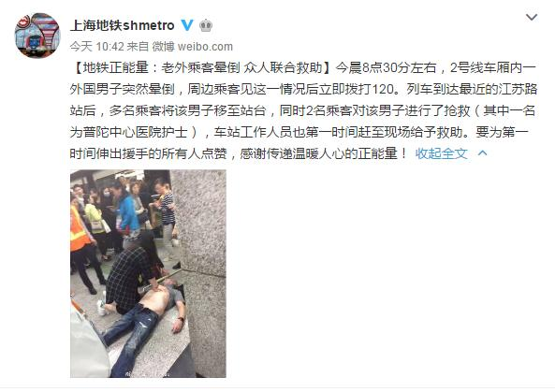Image resolution: width=555 pixels, height=392 pixels.
Task: Click the 江苏路 station name in the text
Action: point(518,89)
